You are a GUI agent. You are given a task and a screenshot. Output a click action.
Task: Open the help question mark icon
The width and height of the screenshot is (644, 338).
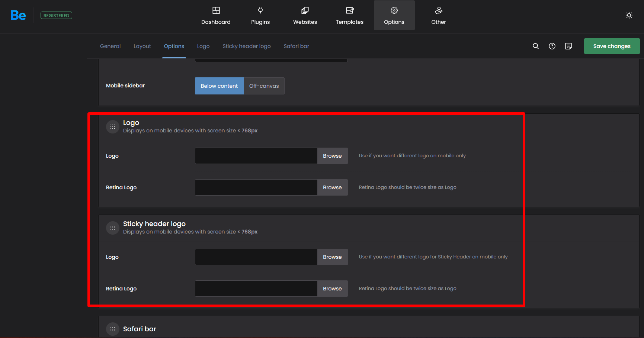(552, 46)
